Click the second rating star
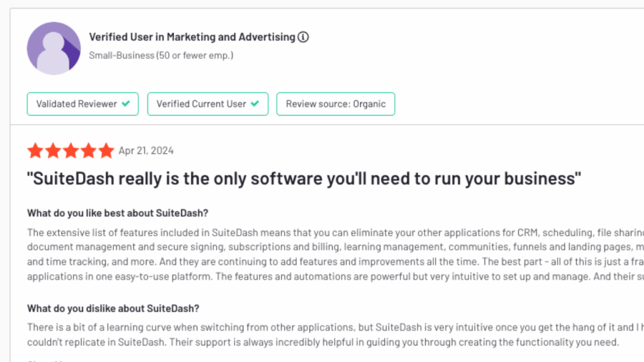Viewport: 644px width, 362px height. coord(53,151)
